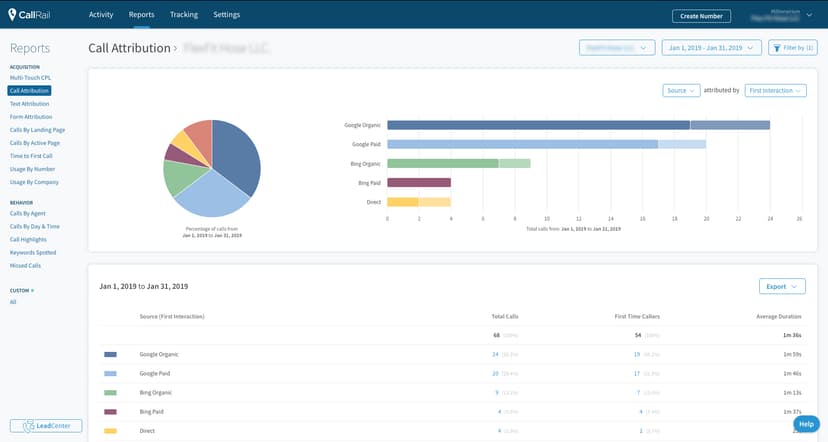Click the Bing Paid purple legend swatch
This screenshot has width=828, height=442.
click(110, 411)
